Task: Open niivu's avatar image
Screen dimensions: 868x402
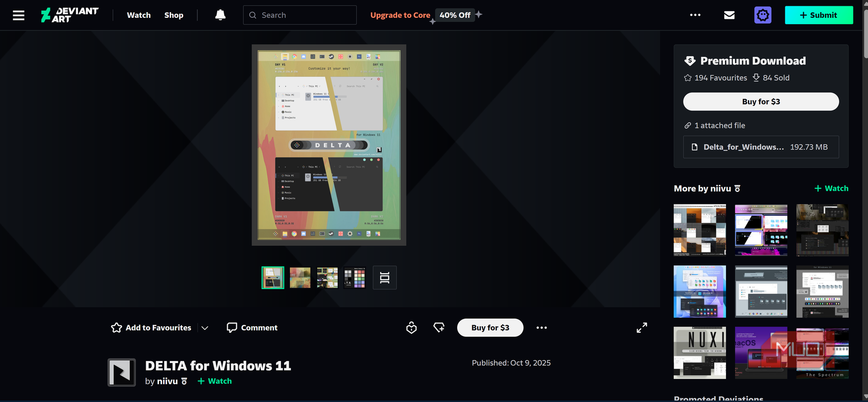Action: (x=122, y=373)
